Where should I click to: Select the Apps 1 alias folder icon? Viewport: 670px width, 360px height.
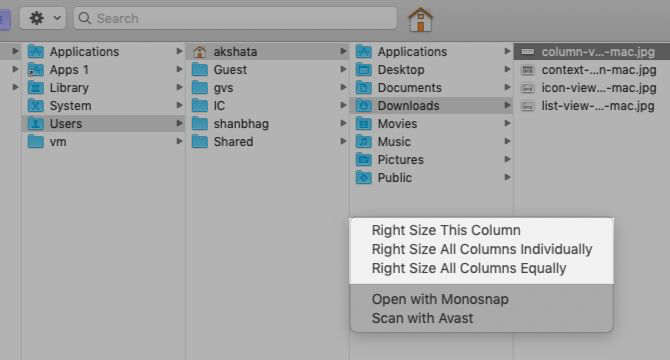pos(36,70)
